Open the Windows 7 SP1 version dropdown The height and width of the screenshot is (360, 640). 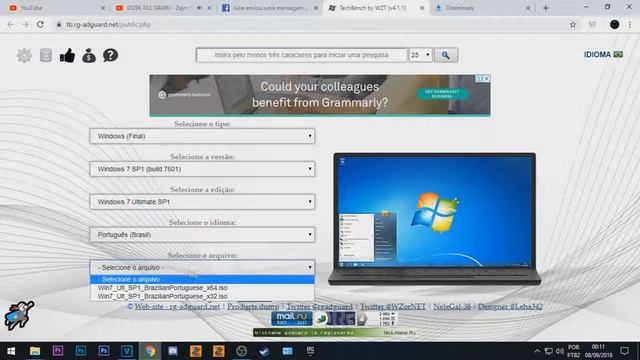(202, 169)
